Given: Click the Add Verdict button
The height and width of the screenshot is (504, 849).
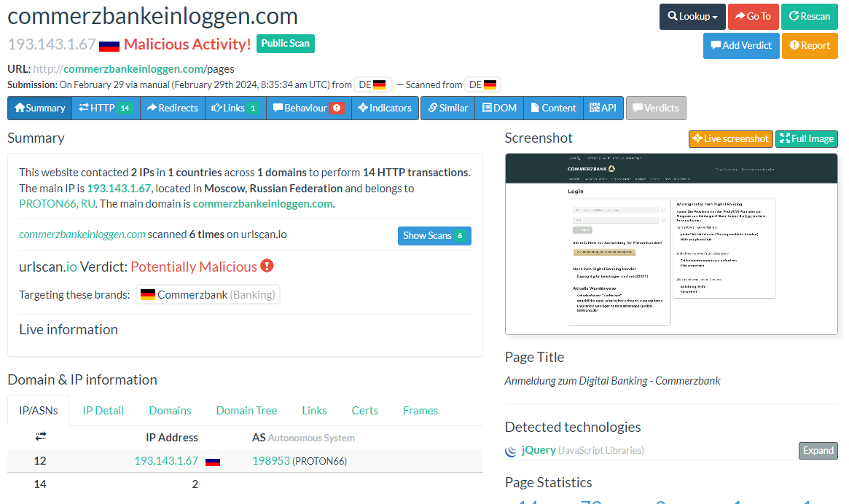Looking at the screenshot, I should [x=741, y=45].
